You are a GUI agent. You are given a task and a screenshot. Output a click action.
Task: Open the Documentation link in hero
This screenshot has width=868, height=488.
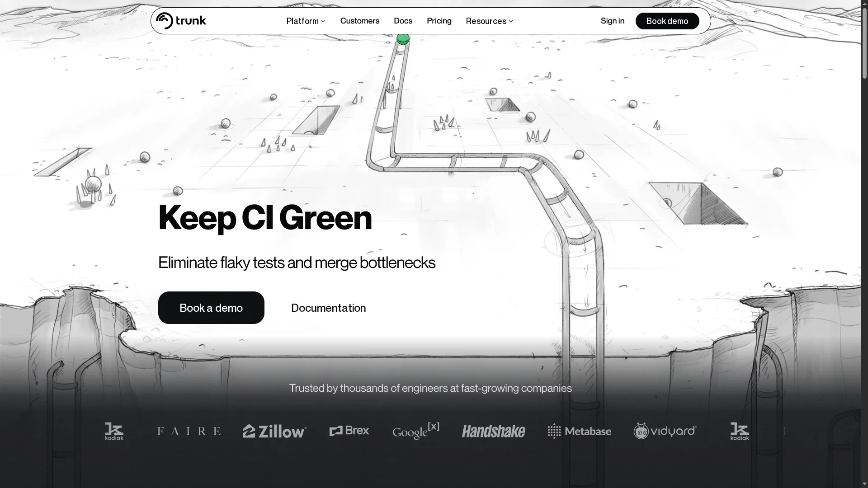click(x=329, y=308)
